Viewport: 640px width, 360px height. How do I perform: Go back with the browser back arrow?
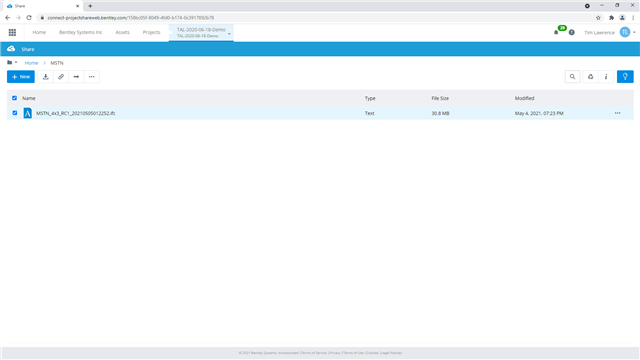[x=7, y=18]
